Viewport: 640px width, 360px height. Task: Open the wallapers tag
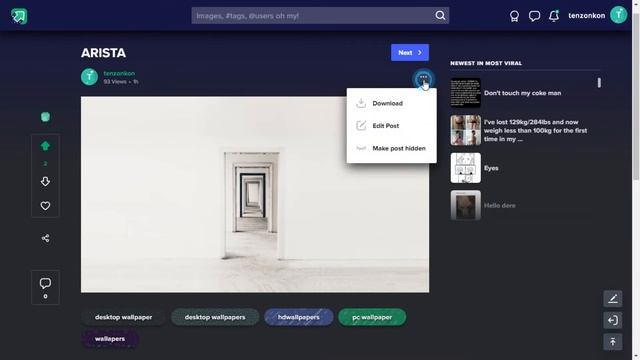point(110,339)
